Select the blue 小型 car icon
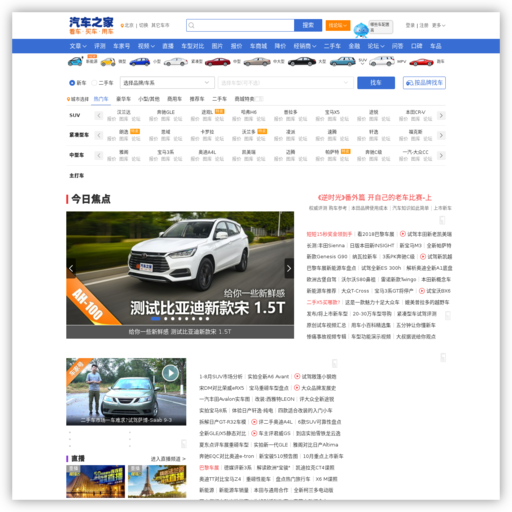This screenshot has width=512, height=512. pos(140,62)
